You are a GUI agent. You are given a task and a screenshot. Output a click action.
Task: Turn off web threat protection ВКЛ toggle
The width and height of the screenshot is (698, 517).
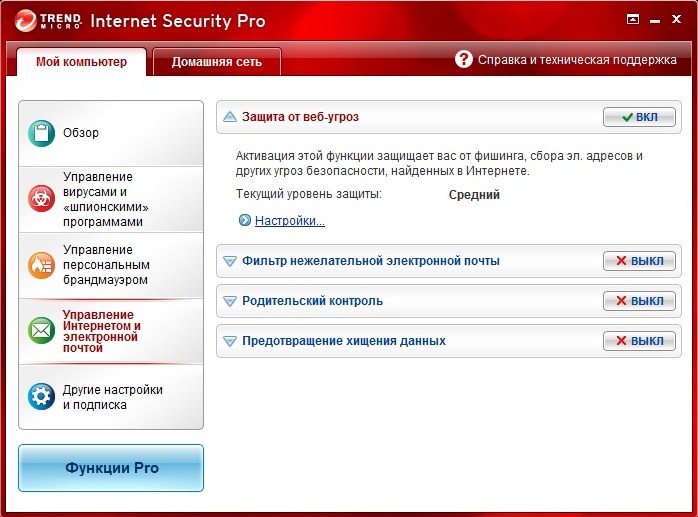coord(639,117)
